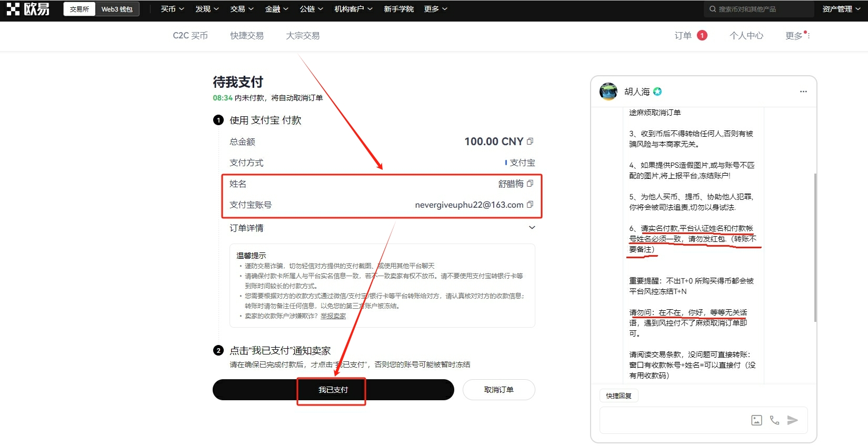Click the verified badge next to 胡人海

point(657,92)
